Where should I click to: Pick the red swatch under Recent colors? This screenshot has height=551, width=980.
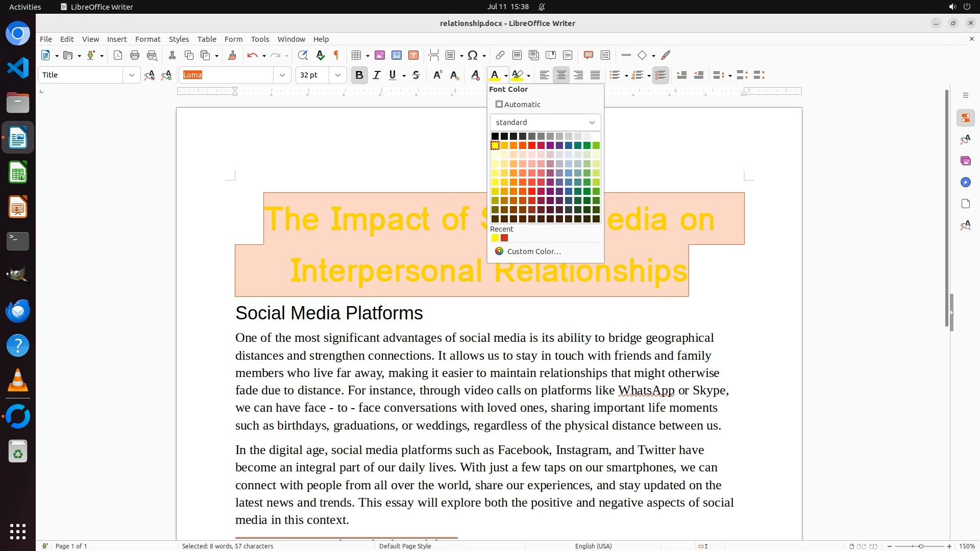(x=504, y=238)
